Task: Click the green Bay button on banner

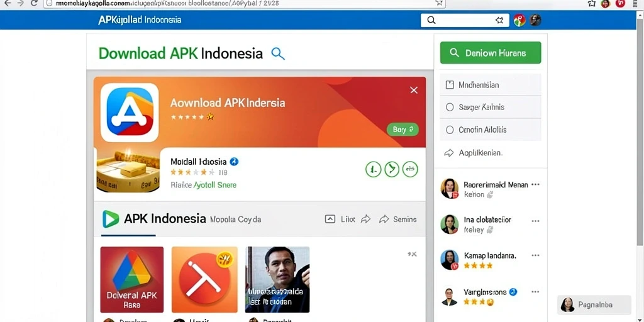Action: tap(403, 130)
